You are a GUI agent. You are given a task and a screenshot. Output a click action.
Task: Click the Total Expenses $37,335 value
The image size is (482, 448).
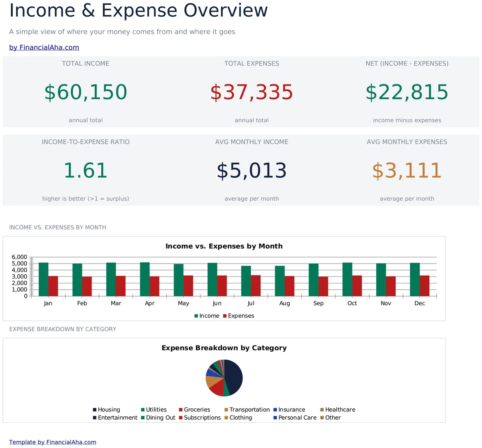(x=252, y=92)
